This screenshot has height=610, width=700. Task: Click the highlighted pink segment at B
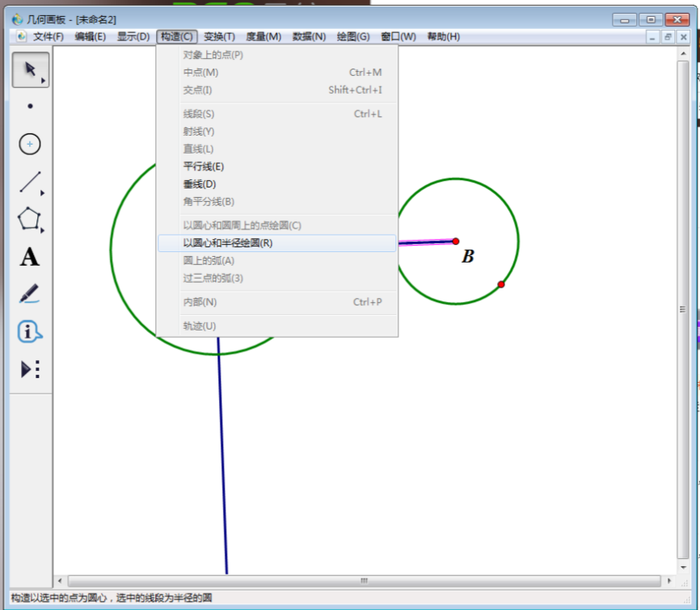(426, 242)
